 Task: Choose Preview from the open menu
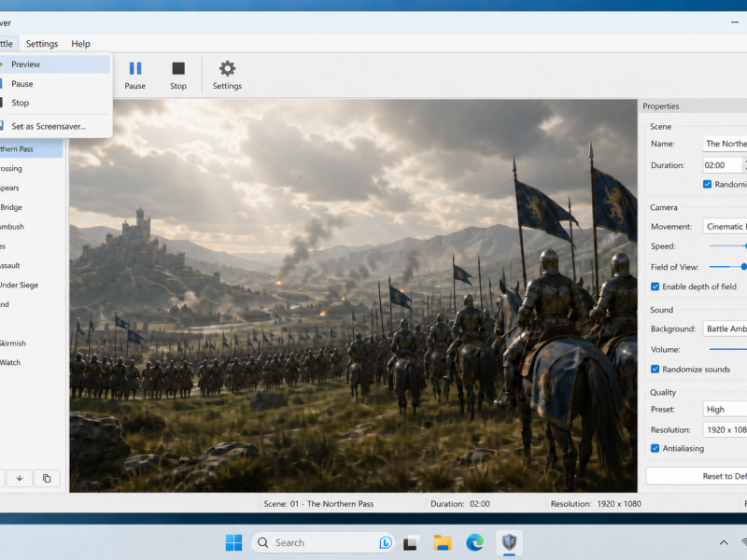55,64
